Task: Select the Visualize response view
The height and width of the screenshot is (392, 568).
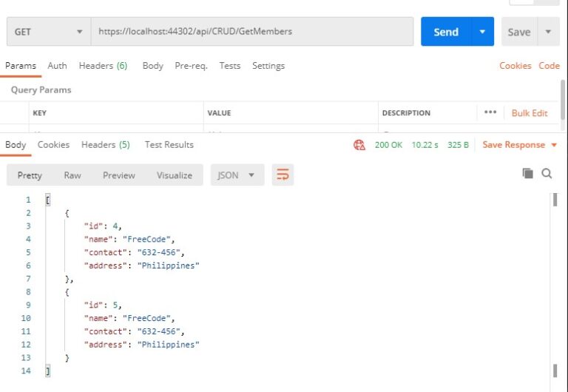Action: coord(175,175)
